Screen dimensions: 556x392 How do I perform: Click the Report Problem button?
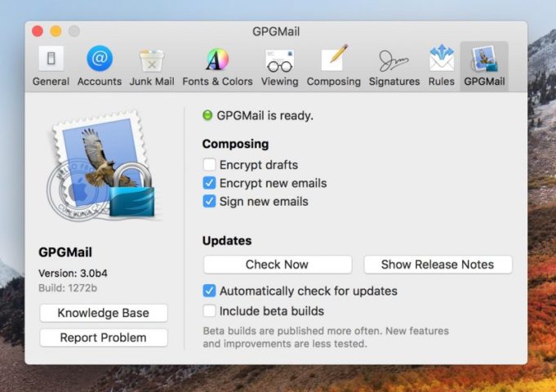pos(104,337)
